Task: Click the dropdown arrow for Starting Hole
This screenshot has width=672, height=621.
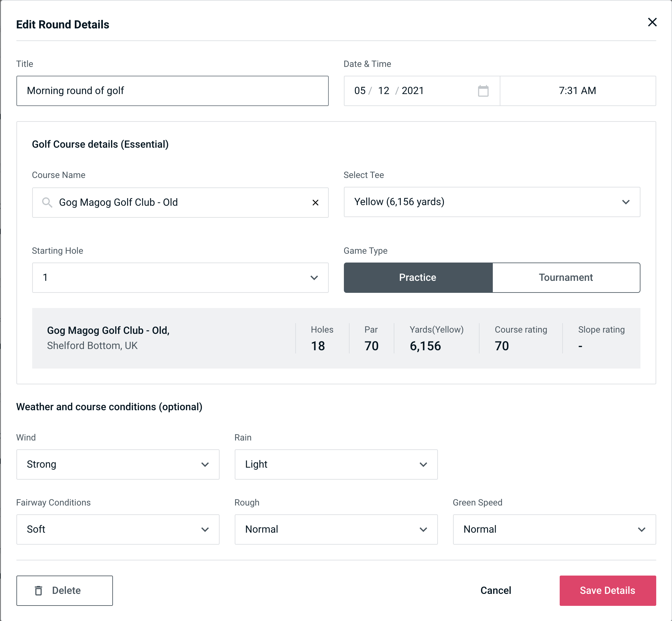Action: click(314, 278)
